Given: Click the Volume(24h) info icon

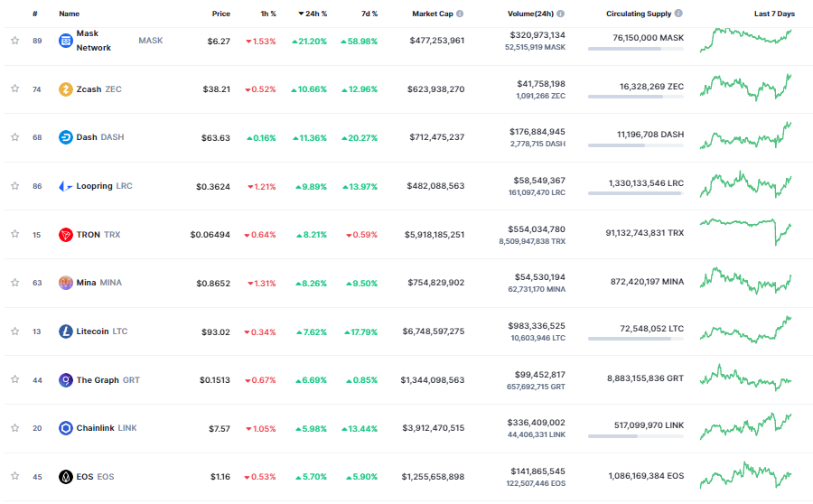Looking at the screenshot, I should pos(560,14).
